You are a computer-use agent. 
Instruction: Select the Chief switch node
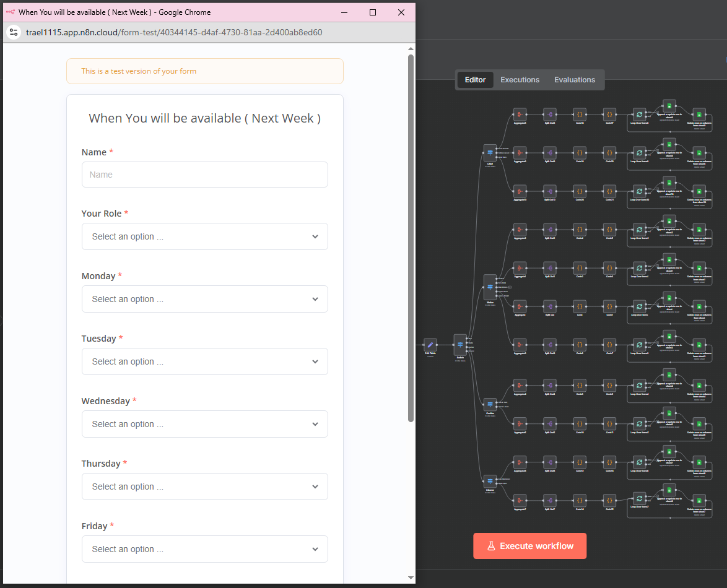pyautogui.click(x=490, y=152)
